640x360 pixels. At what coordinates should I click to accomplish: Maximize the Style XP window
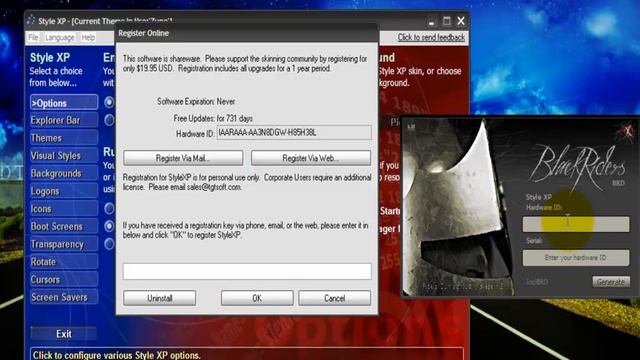point(447,21)
